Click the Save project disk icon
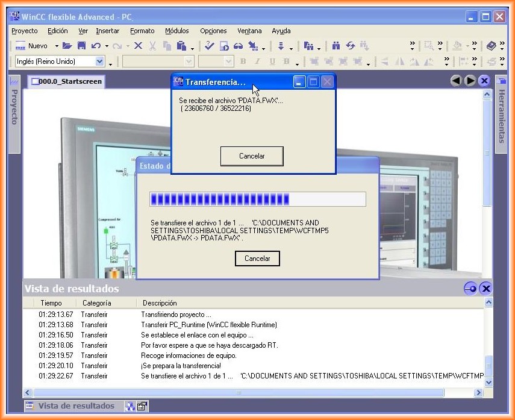Image resolution: width=515 pixels, height=420 pixels. coord(81,46)
